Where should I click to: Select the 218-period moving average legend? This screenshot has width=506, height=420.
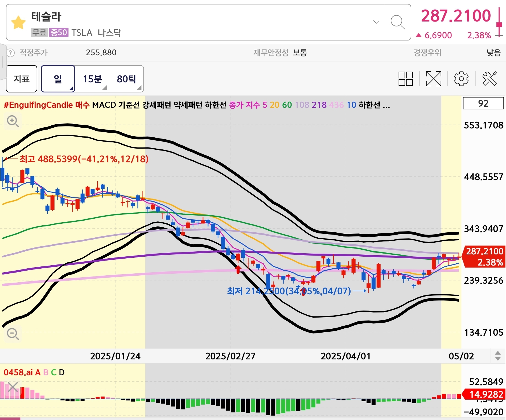319,105
